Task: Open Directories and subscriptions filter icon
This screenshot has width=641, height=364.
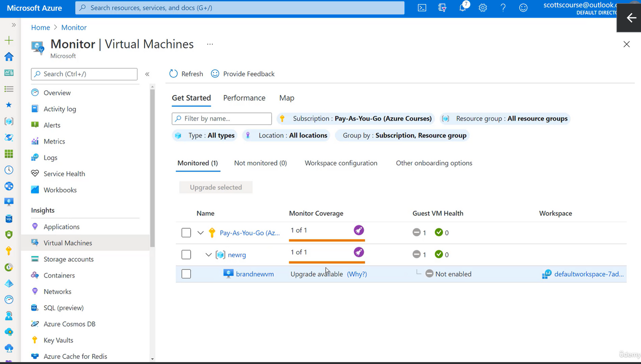Action: point(442,8)
